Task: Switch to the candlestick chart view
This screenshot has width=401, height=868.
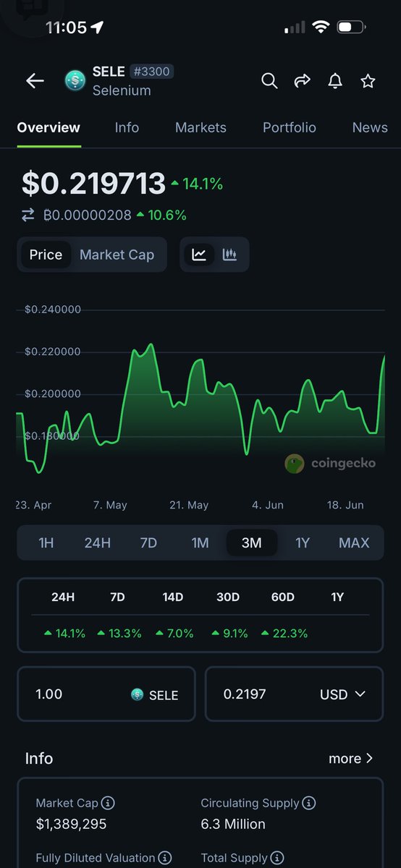Action: (x=229, y=255)
